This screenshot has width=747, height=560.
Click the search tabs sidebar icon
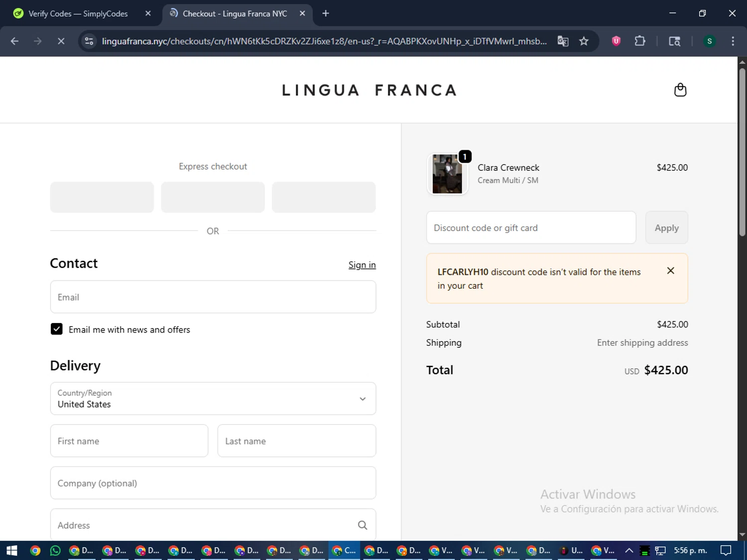click(674, 41)
